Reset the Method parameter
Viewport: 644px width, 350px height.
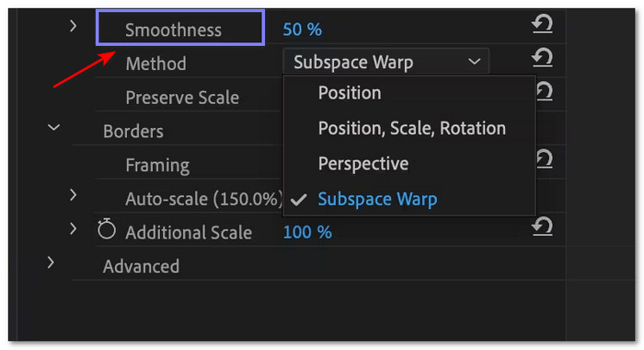point(542,58)
